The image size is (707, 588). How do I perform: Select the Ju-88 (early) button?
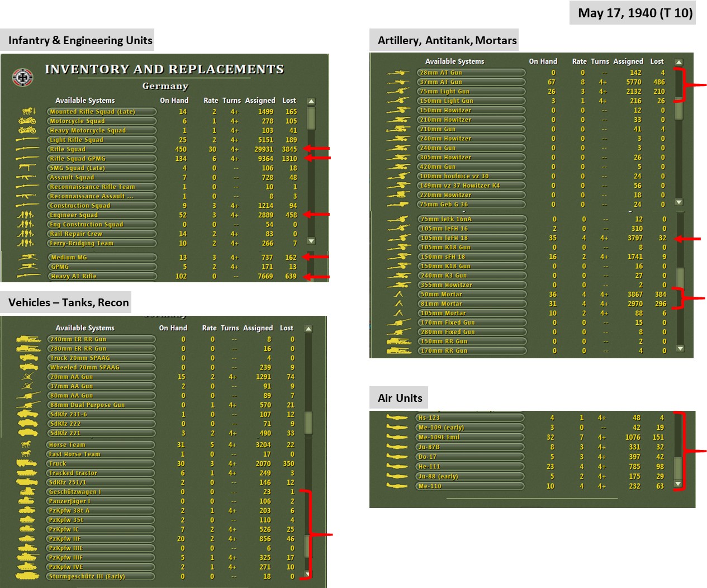[x=470, y=476]
